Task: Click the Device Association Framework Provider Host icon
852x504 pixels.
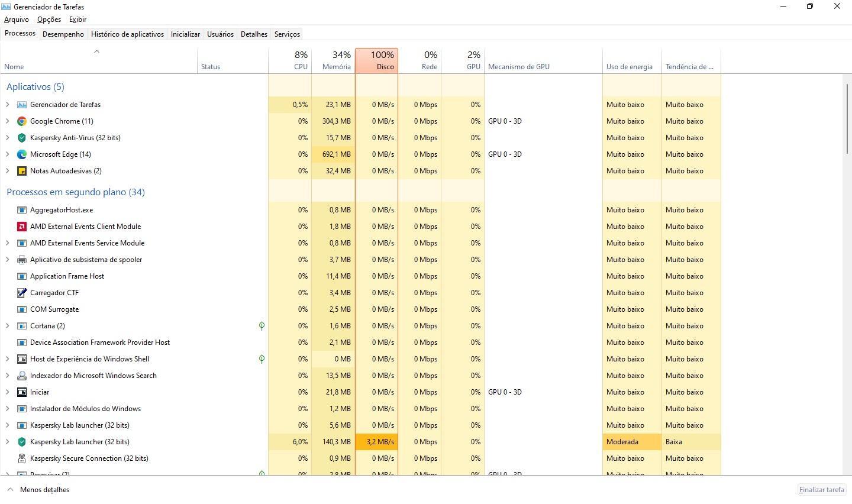Action: pyautogui.click(x=22, y=343)
